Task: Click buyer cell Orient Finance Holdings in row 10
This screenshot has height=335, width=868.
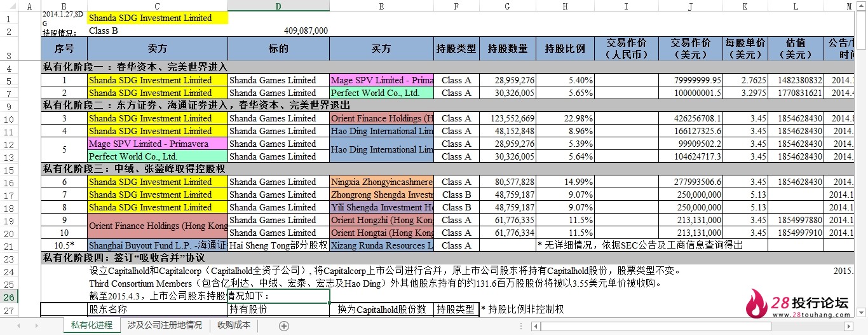Action: coord(381,118)
